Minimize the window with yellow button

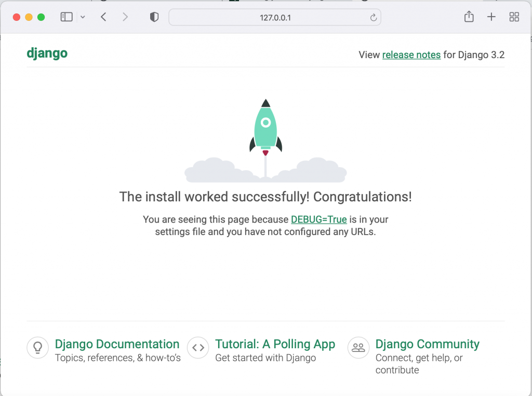click(29, 17)
